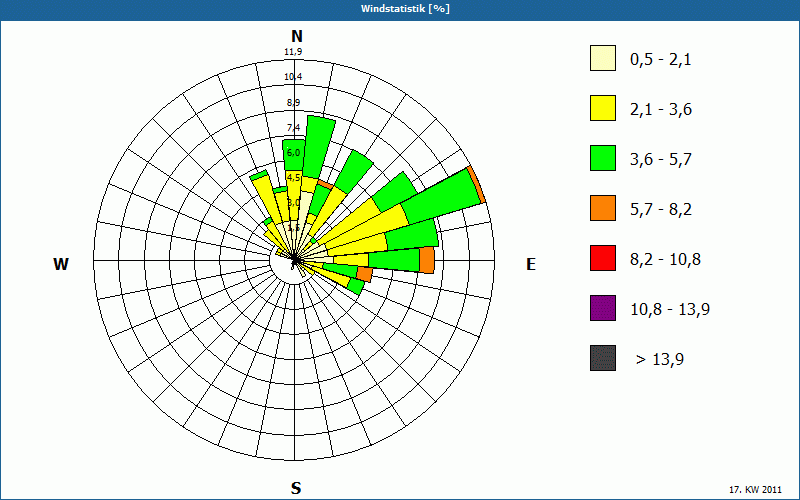The height and width of the screenshot is (500, 800).
Task: Click the W compass label
Action: tap(61, 264)
